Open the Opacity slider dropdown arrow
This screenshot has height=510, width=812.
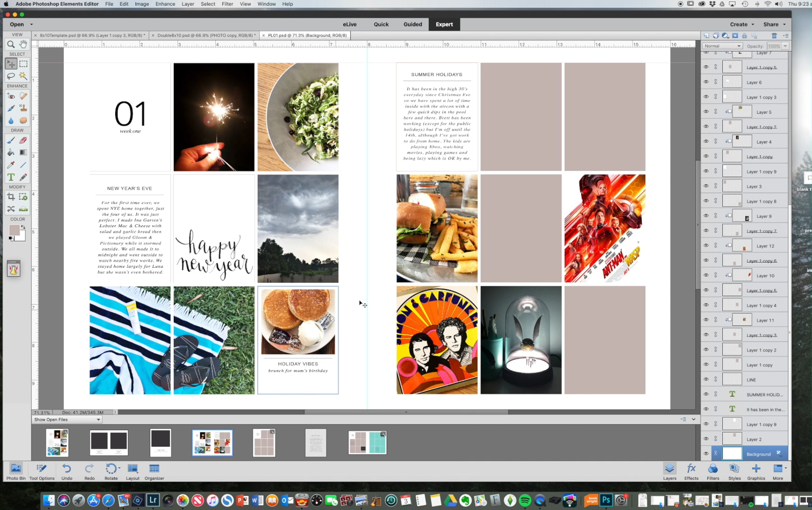click(785, 46)
